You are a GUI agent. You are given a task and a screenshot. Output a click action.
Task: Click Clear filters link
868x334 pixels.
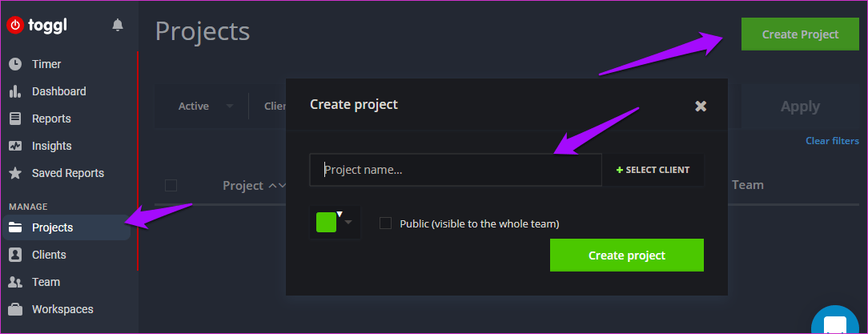(832, 141)
